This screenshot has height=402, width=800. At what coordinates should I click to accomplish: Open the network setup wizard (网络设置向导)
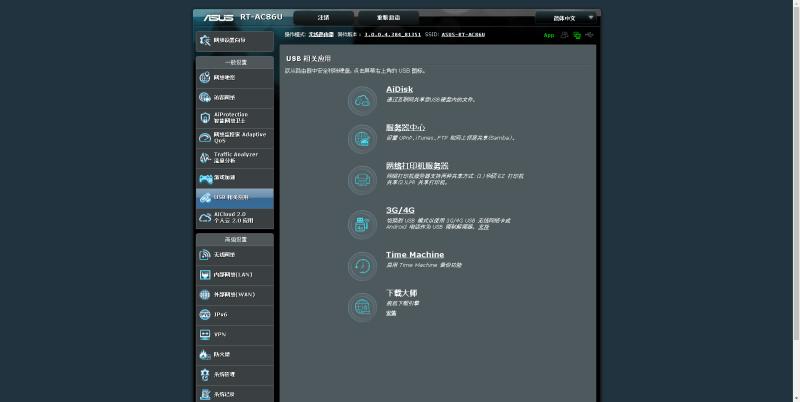[235, 41]
